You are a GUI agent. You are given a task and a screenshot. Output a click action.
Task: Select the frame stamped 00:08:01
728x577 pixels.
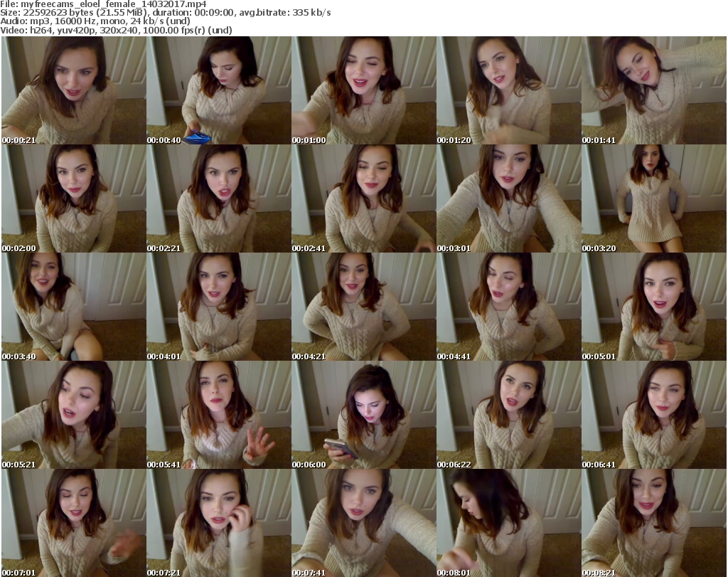[x=509, y=523]
